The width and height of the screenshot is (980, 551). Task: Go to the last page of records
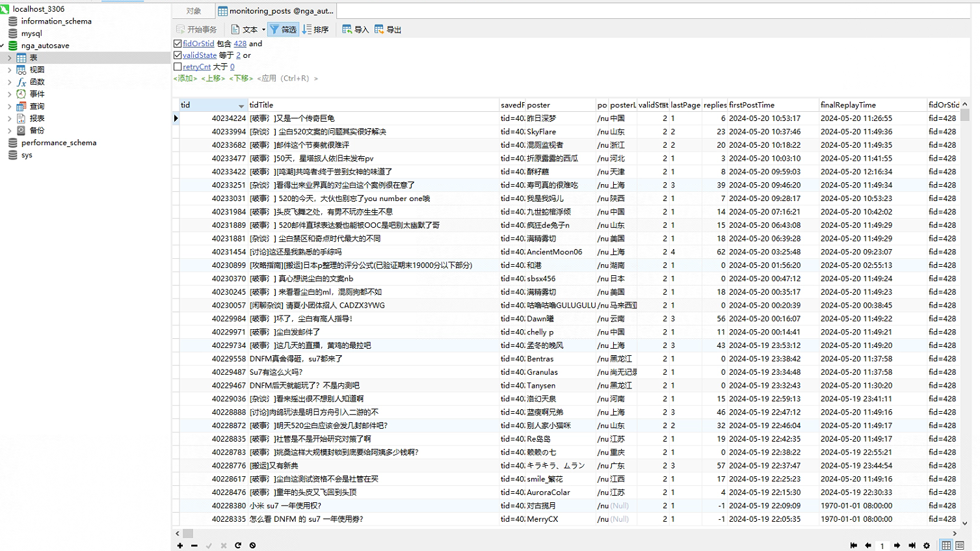[x=912, y=545]
